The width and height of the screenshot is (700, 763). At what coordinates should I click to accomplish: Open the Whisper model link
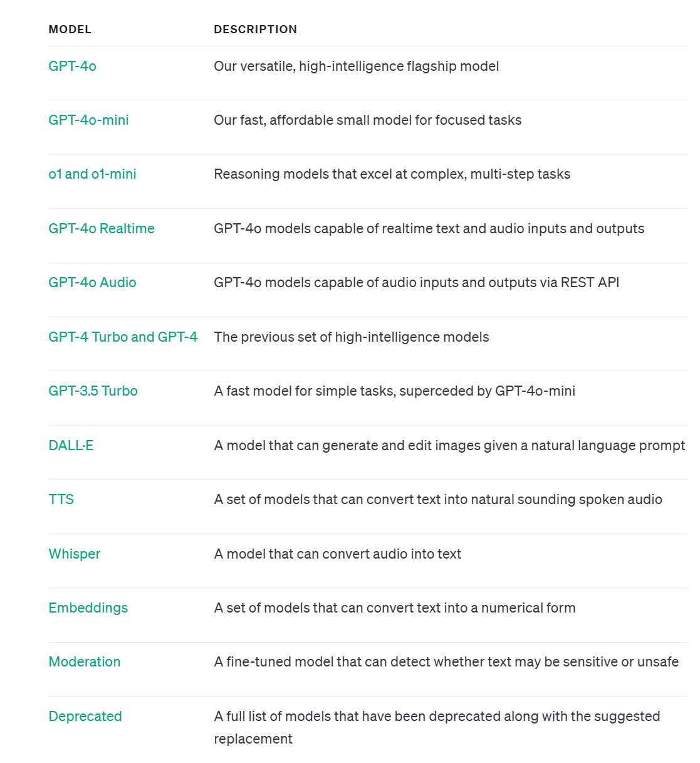tap(74, 554)
